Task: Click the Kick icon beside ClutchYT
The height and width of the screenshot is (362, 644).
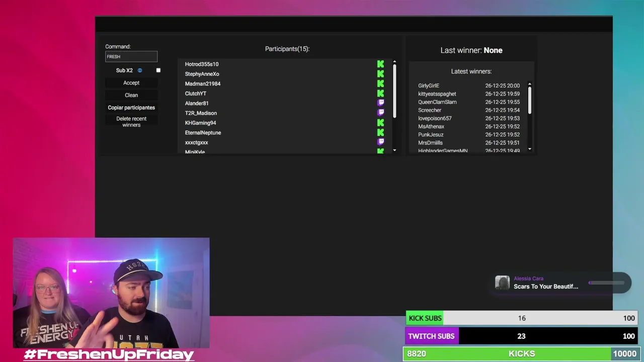Action: point(380,94)
